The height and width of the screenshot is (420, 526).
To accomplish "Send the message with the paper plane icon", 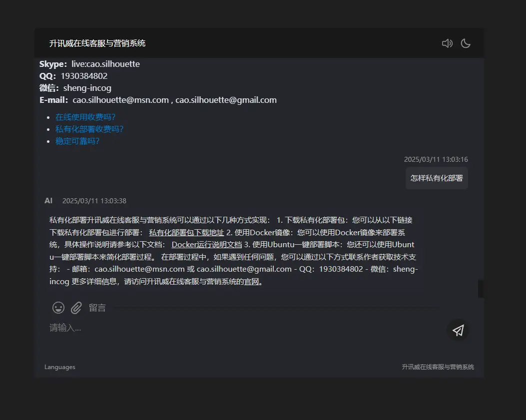I will 458,330.
